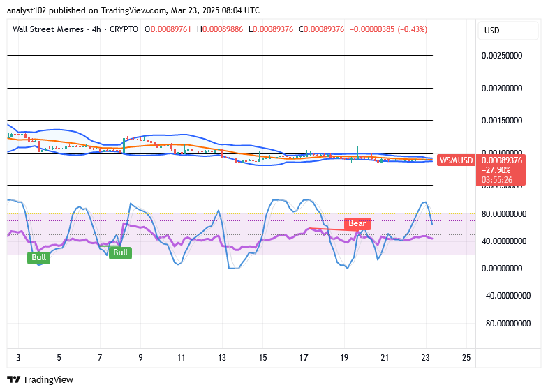This screenshot has width=548, height=392.
Task: Click the −27.90% value in price tag
Action: tap(496, 170)
